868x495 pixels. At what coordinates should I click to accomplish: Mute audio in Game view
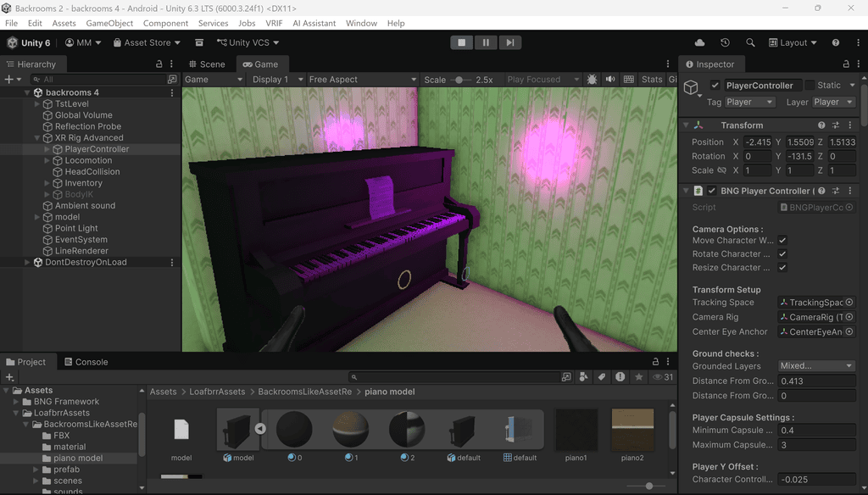tap(610, 79)
